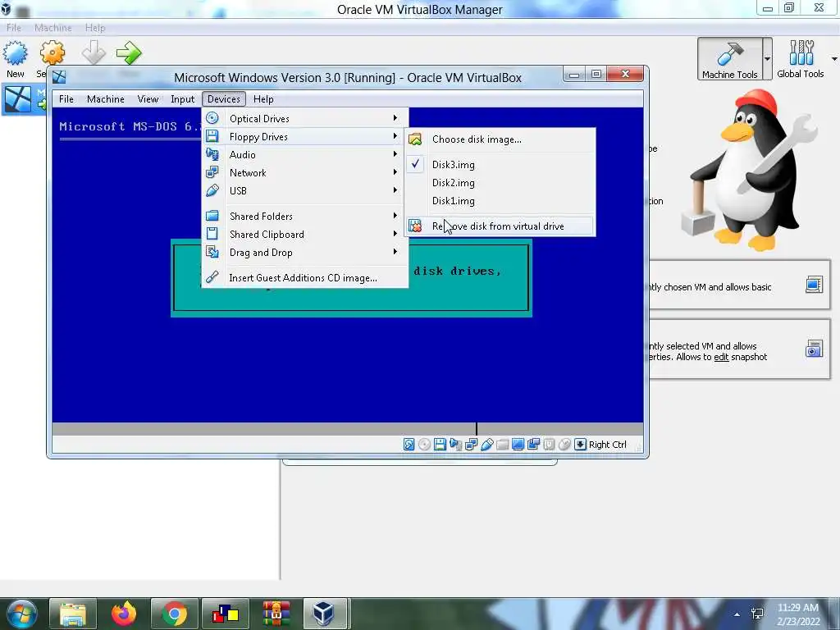Open Global Tools in VirtualBox Manager
Screen dimensions: 840x630
pyautogui.click(x=801, y=59)
